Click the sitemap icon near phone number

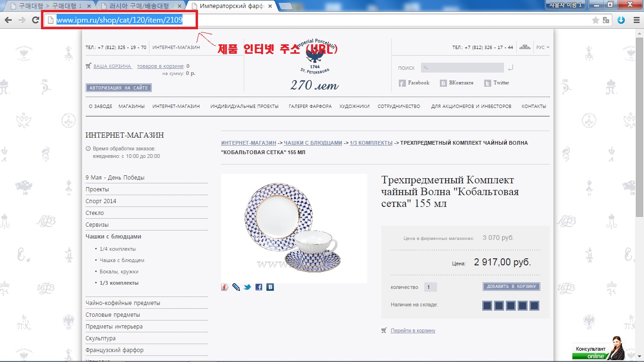(x=525, y=47)
